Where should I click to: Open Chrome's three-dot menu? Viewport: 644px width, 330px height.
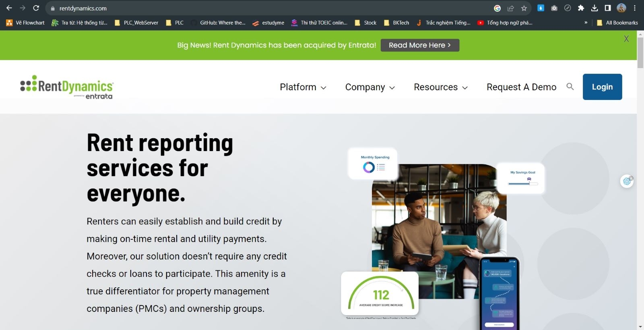coord(635,8)
